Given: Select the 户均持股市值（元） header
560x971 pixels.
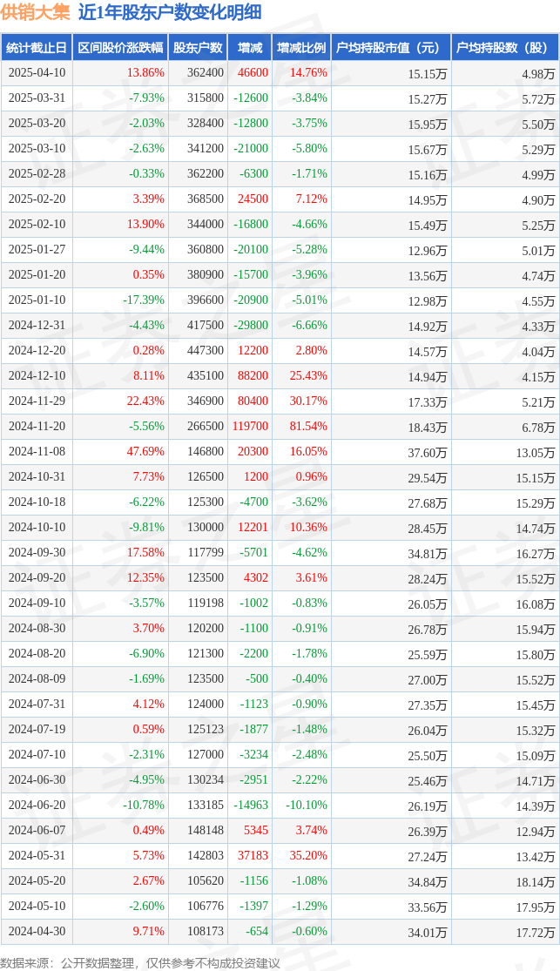Looking at the screenshot, I should [391, 48].
